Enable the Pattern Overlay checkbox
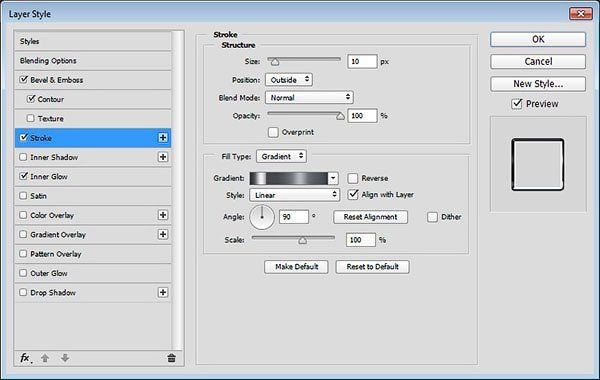This screenshot has height=380, width=600. pos(23,254)
